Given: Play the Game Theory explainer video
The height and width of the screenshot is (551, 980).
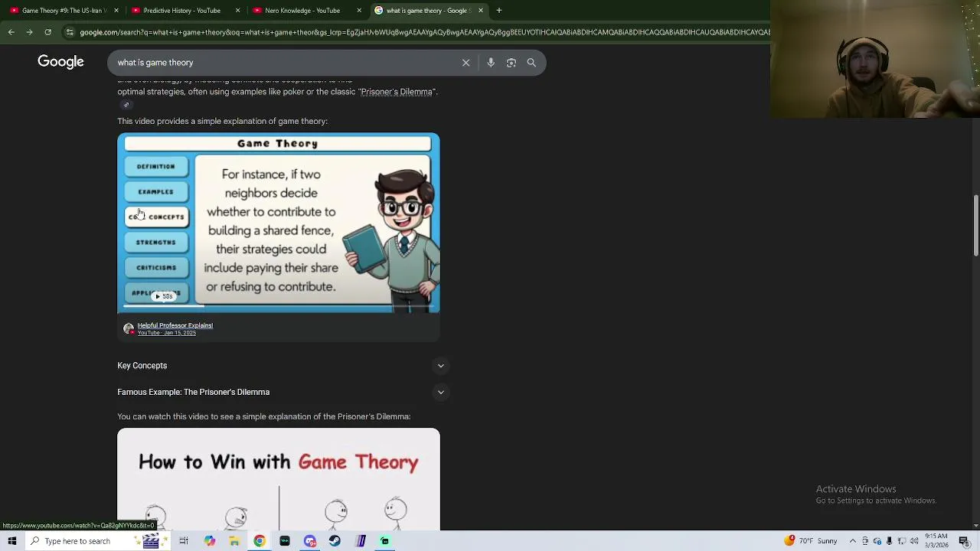Looking at the screenshot, I should click(x=279, y=223).
